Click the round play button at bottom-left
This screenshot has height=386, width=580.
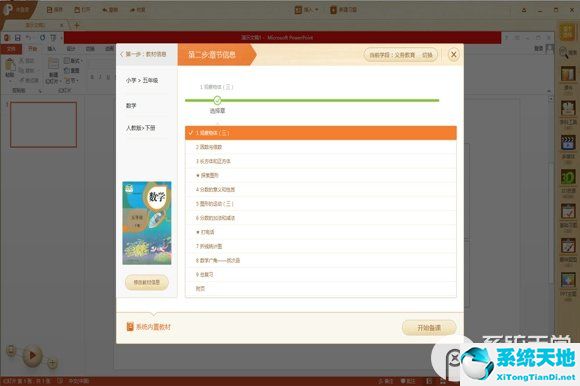pos(32,356)
